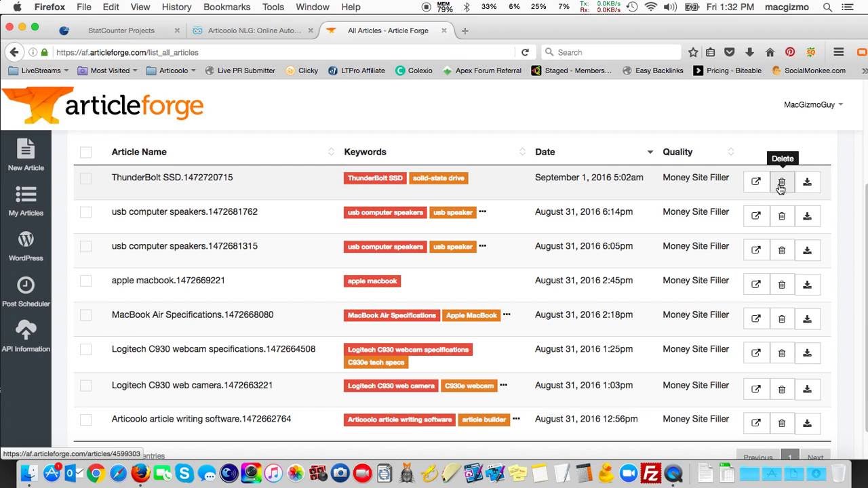Open the Post Scheduler sidebar item
868x488 pixels.
pos(25,291)
